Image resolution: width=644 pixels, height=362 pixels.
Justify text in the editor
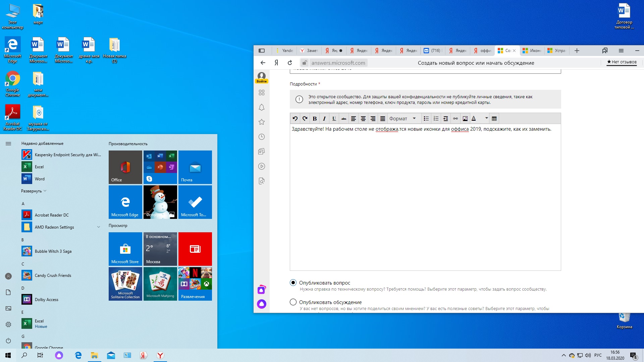(x=383, y=118)
